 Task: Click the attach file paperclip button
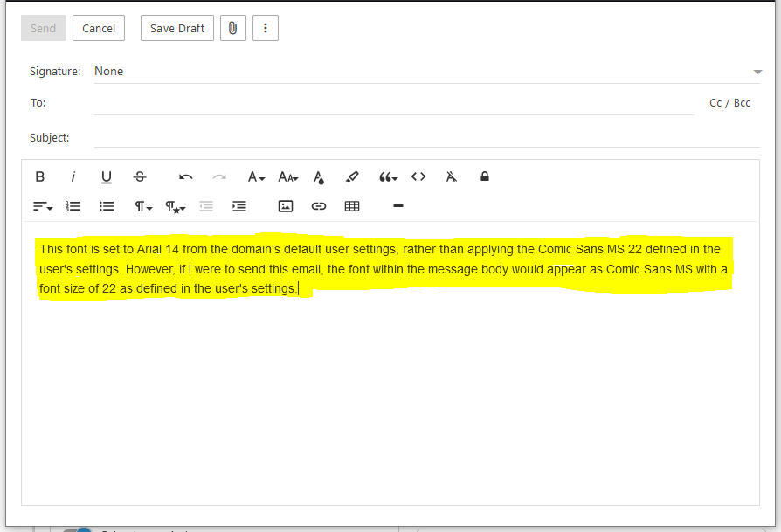pos(233,28)
